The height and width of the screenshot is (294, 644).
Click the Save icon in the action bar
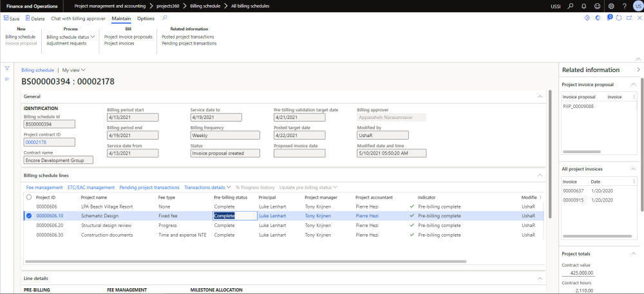click(6, 19)
